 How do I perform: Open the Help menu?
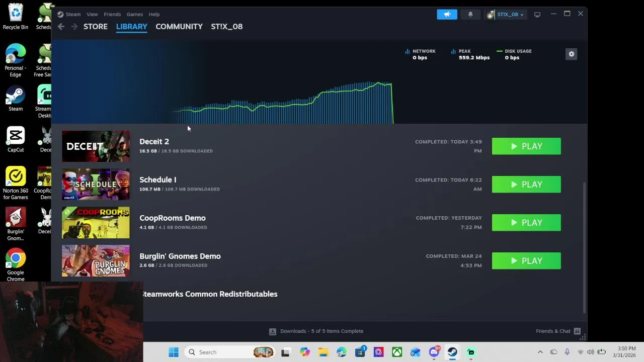(154, 14)
